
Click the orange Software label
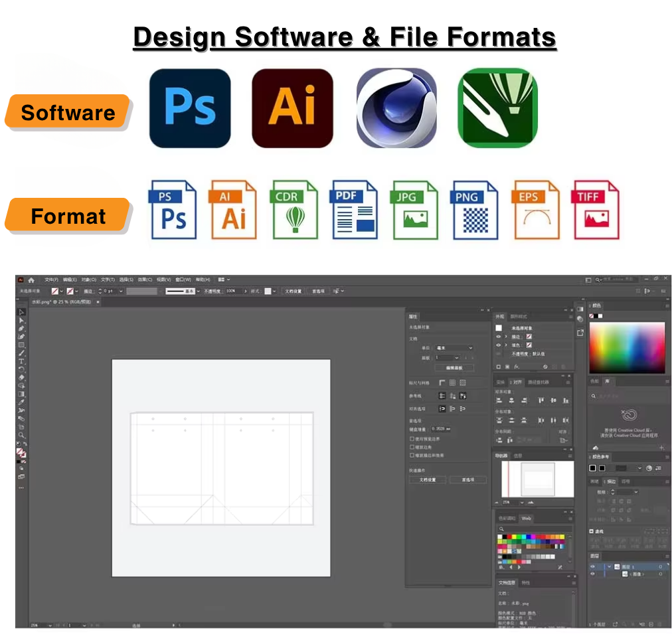coord(68,113)
